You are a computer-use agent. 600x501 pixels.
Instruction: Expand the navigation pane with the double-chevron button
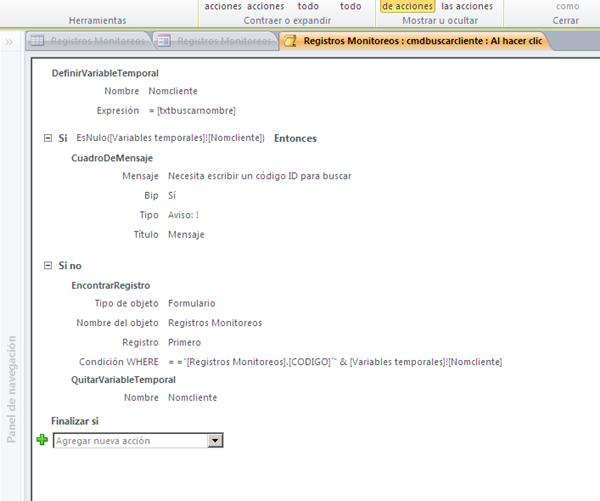[x=9, y=42]
